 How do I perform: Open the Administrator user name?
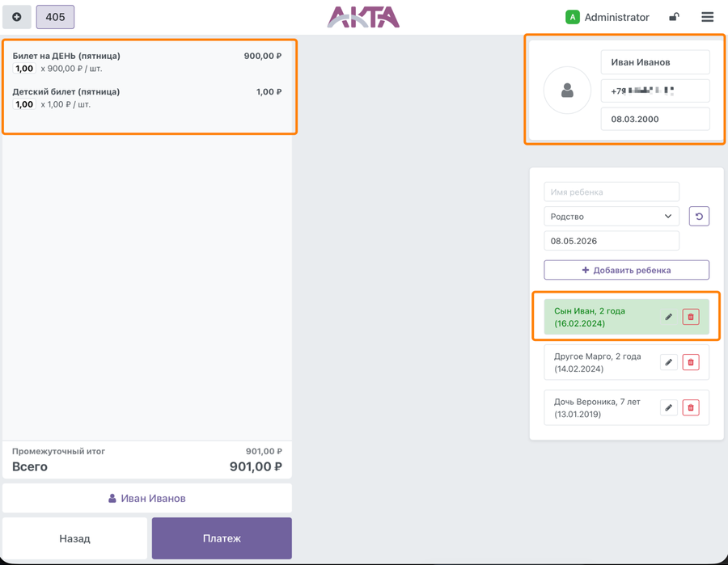point(616,17)
